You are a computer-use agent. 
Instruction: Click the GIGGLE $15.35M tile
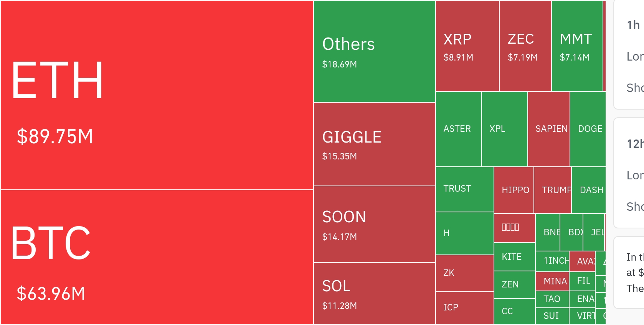coord(374,144)
